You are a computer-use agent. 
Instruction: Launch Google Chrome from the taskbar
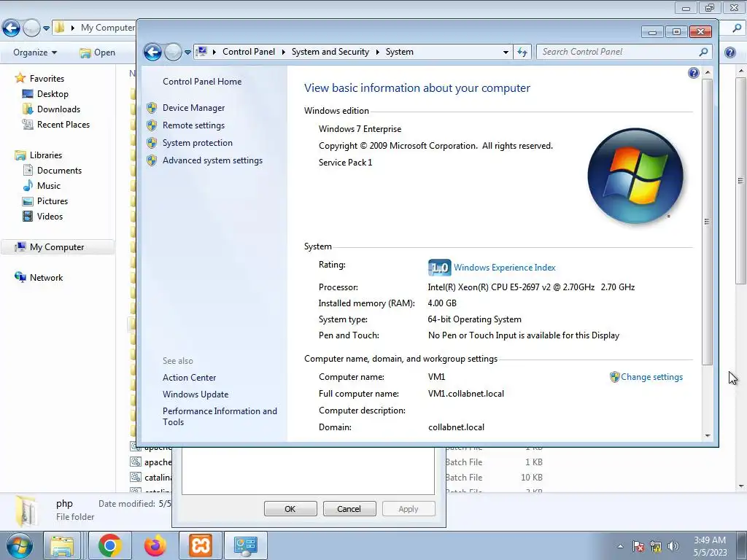tap(110, 545)
